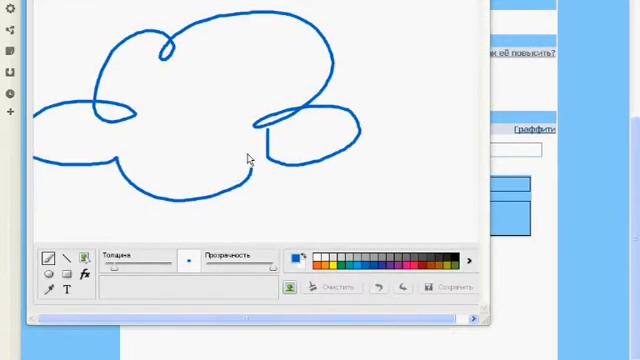
Task: Click the redo arrow icon
Action: point(403,287)
